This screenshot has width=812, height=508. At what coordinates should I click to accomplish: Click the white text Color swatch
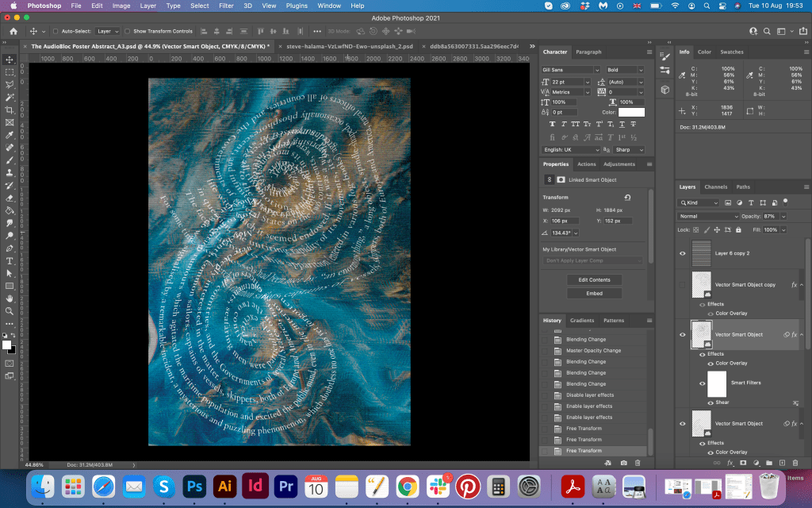(x=631, y=113)
